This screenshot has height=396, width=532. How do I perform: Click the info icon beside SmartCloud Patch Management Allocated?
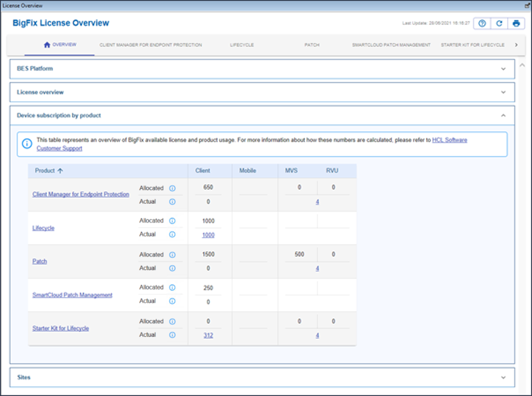click(x=172, y=287)
